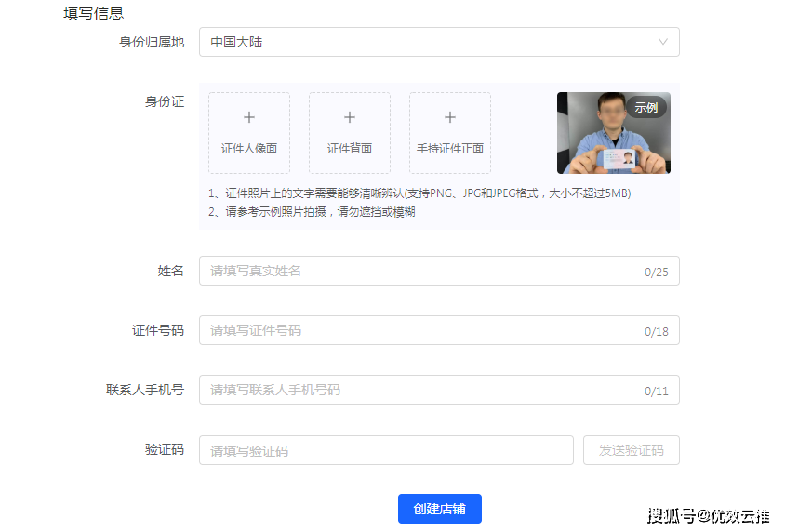Click into the 证件号码 input field
The width and height of the screenshot is (785, 532).
coord(419,330)
